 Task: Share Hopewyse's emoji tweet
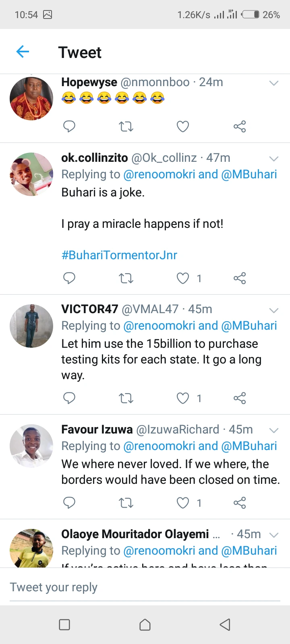240,126
